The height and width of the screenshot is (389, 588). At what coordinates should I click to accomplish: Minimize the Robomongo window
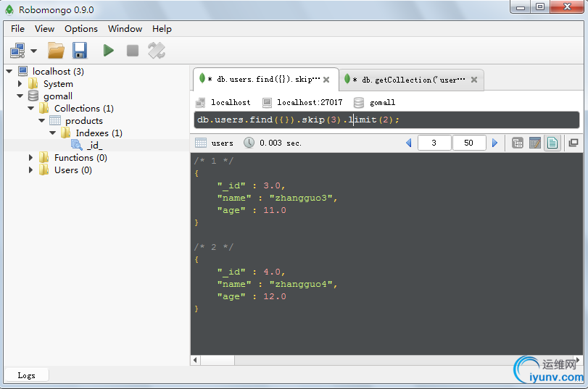pos(521,7)
